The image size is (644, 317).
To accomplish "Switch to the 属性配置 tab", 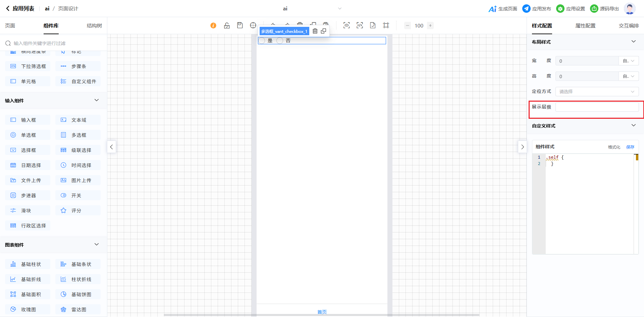I will tap(585, 26).
